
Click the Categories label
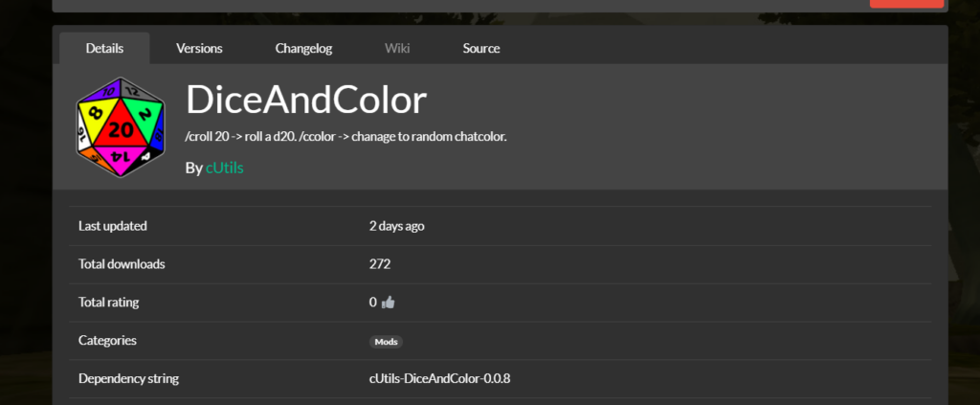pyautogui.click(x=107, y=341)
